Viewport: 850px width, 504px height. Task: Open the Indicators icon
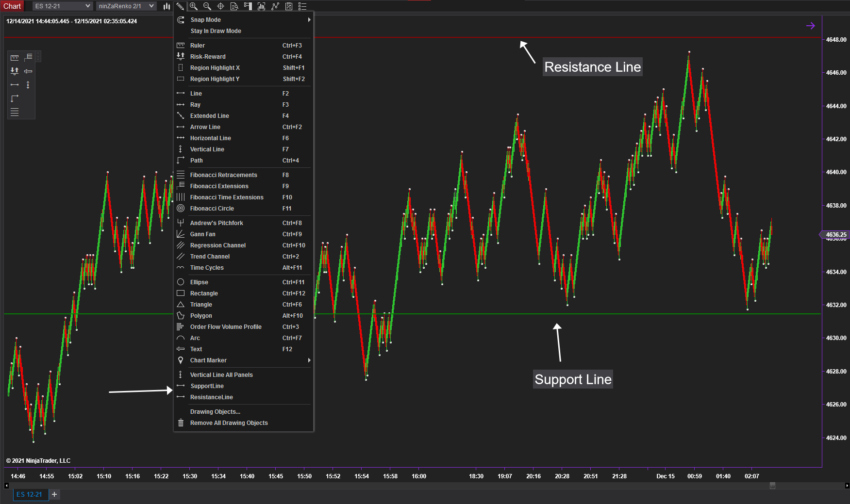pyautogui.click(x=275, y=6)
